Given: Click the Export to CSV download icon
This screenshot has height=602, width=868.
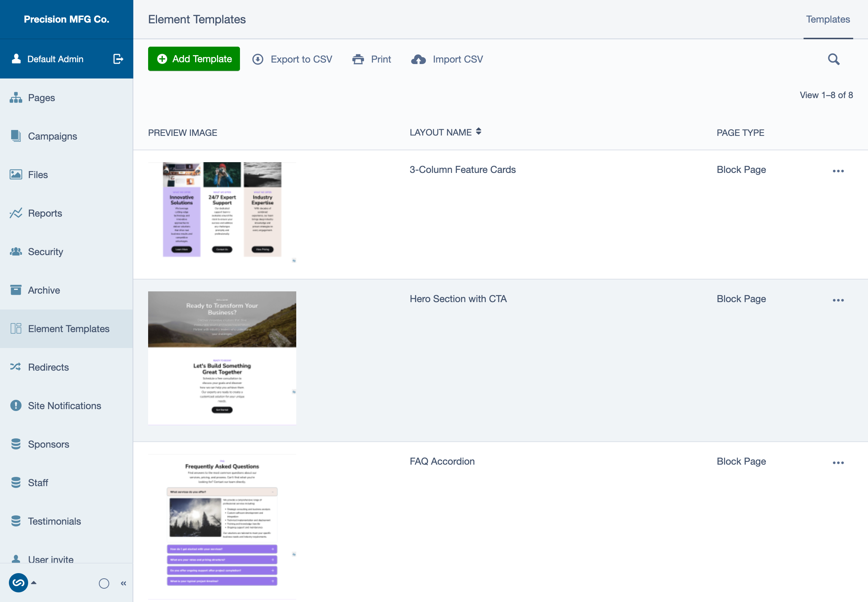Looking at the screenshot, I should click(258, 59).
